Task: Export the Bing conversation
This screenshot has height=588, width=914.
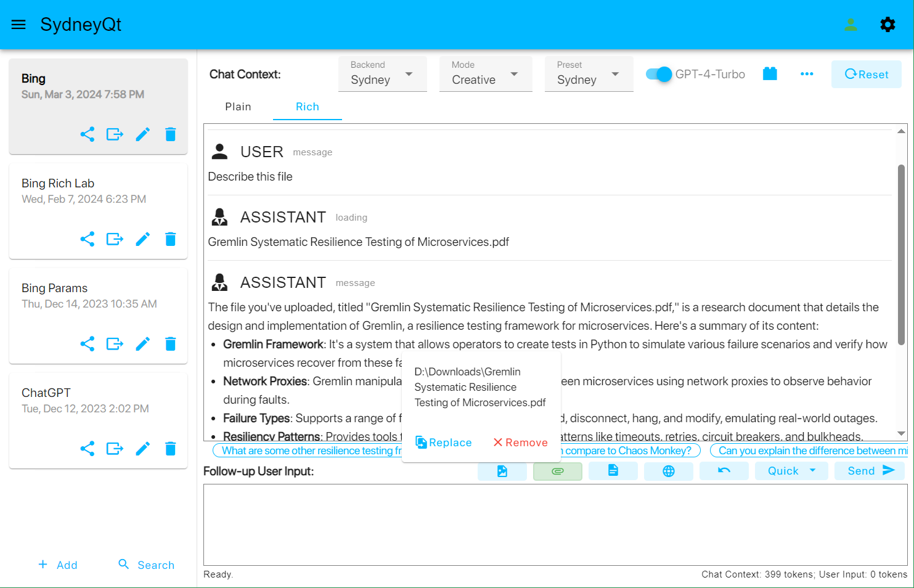Action: click(x=115, y=134)
